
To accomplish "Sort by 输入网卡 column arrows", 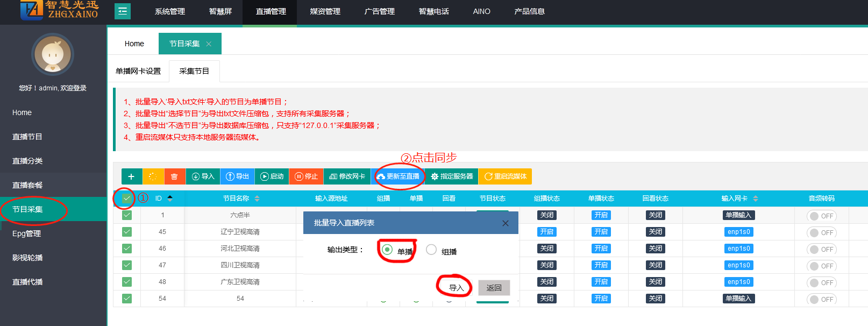I will (x=756, y=199).
